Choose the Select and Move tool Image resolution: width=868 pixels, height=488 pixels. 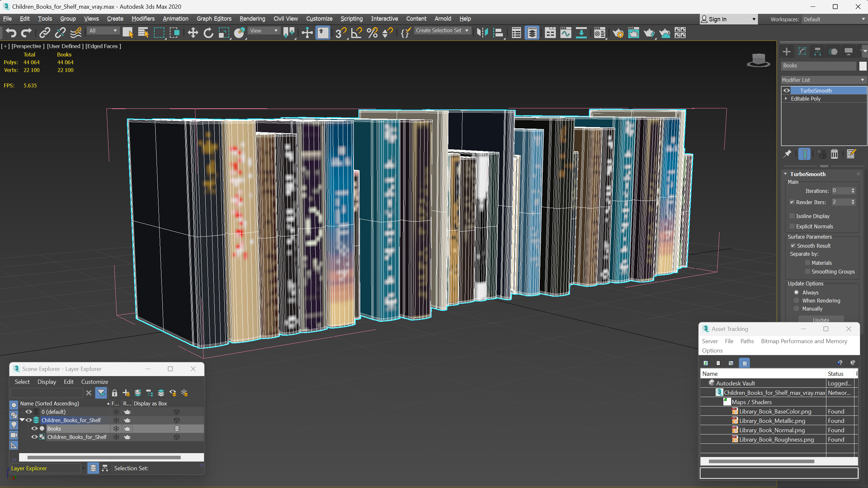click(193, 33)
